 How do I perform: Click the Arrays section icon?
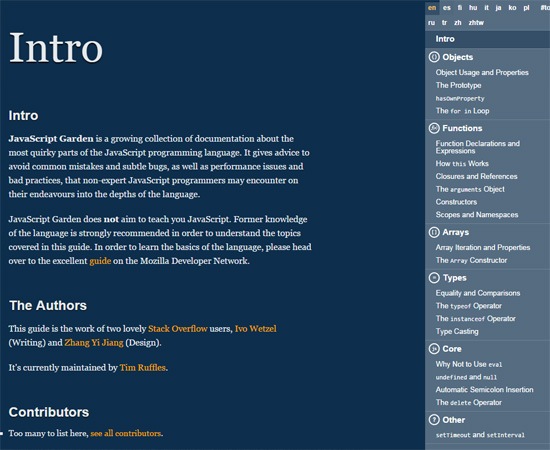point(434,232)
